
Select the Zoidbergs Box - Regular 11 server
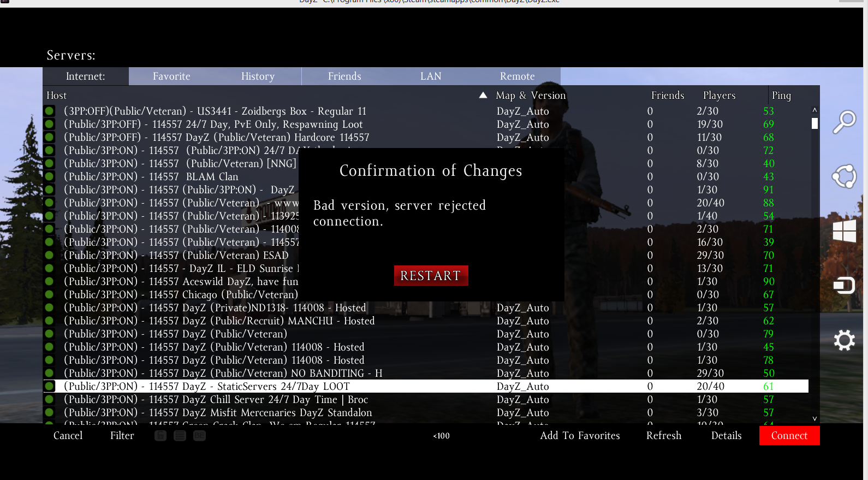click(x=426, y=111)
